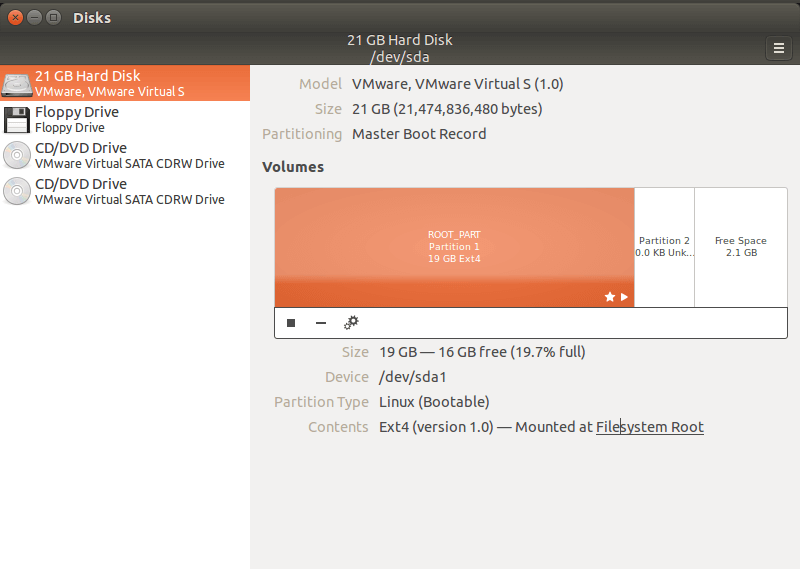Image resolution: width=800 pixels, height=569 pixels.
Task: Select the Floppy Drive entry in sidebar
Action: click(x=125, y=119)
